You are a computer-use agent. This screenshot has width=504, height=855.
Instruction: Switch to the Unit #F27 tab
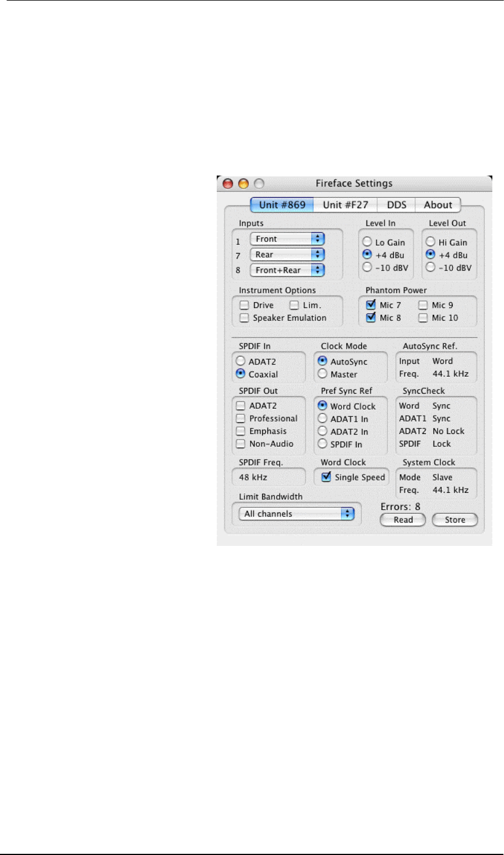346,205
